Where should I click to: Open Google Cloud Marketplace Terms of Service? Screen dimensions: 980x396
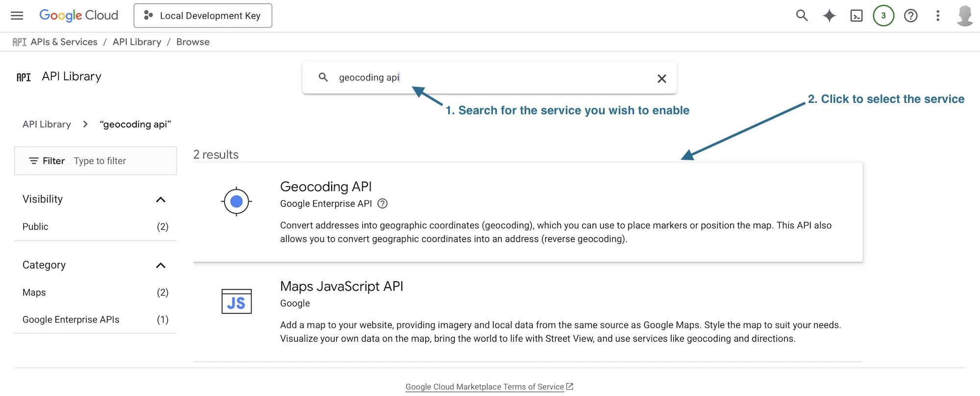(485, 387)
